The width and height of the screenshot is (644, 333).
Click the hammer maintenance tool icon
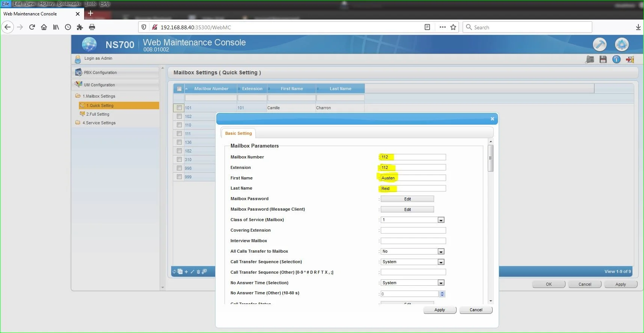tap(600, 45)
